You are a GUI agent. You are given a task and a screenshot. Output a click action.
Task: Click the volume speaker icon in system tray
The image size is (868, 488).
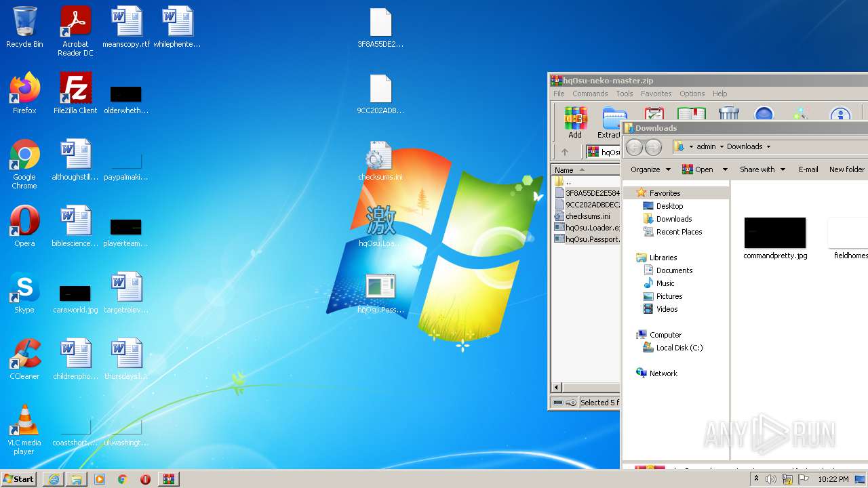771,479
